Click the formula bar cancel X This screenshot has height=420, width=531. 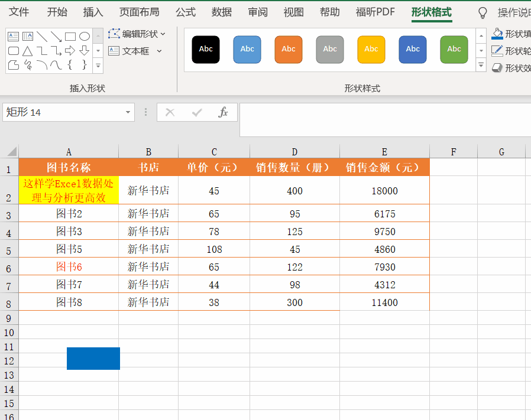(170, 112)
